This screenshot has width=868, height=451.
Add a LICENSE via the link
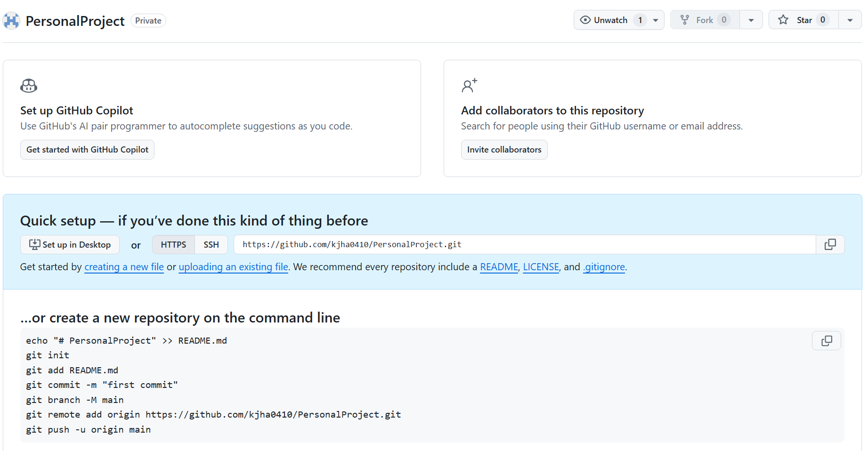coord(541,267)
